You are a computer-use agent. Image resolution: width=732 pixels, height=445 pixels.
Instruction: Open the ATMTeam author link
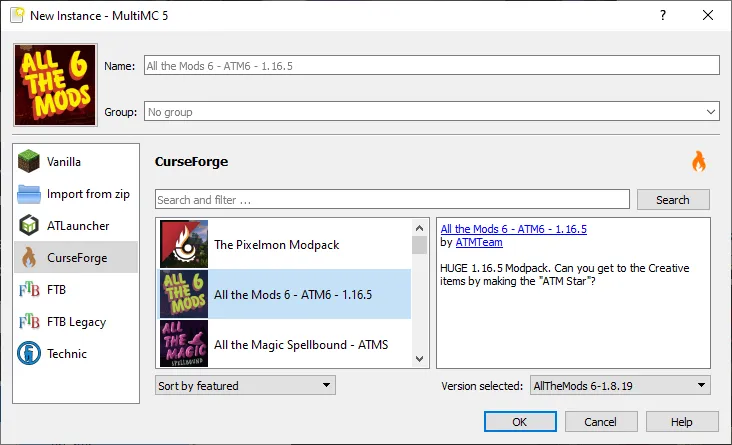pos(479,242)
